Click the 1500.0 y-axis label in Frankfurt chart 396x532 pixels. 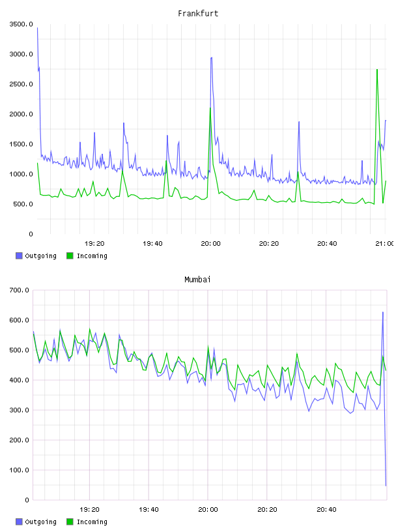21,144
